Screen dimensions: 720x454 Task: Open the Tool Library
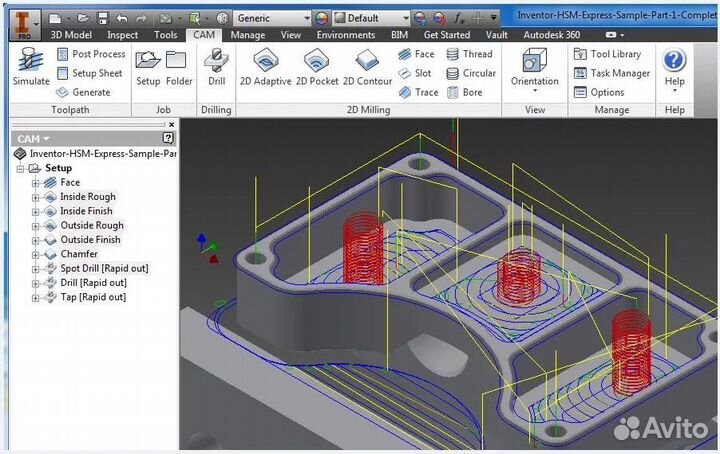coord(607,54)
